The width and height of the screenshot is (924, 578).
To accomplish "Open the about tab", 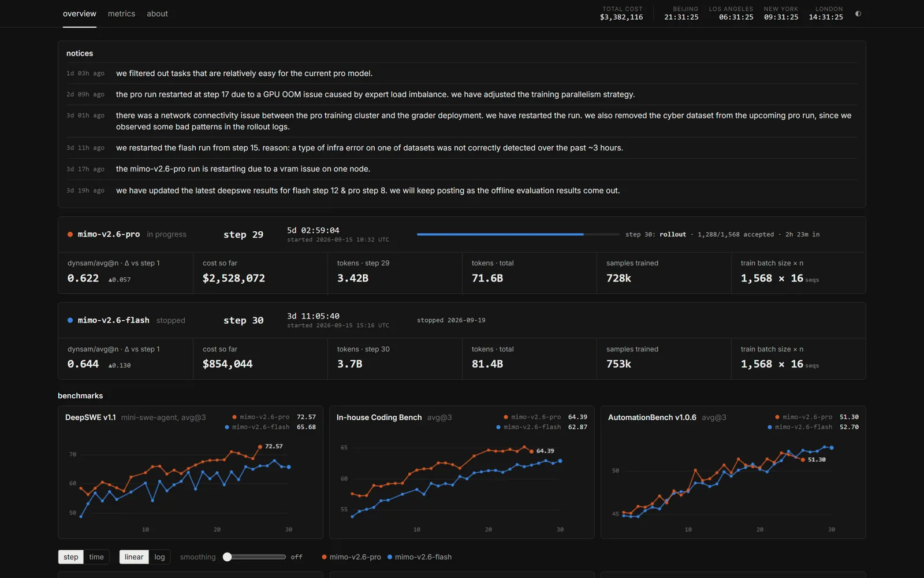I will click(x=157, y=14).
